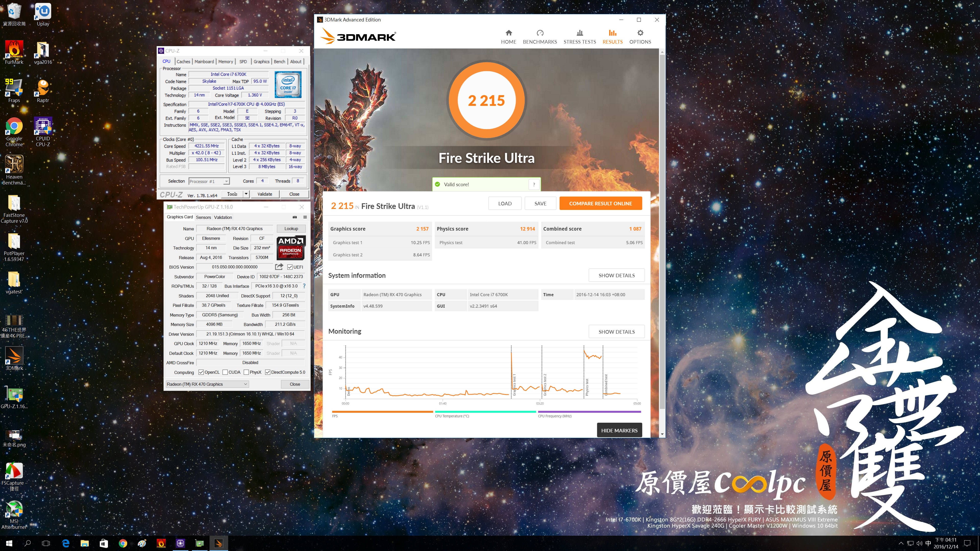
Task: Click Validate button in CPU-Z
Action: (264, 194)
